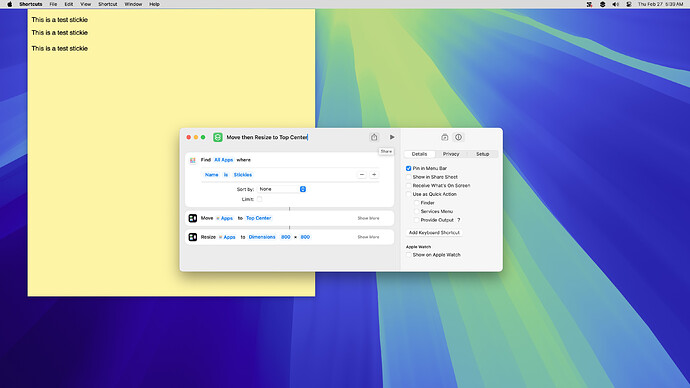Click the Move window action icon

click(193, 218)
